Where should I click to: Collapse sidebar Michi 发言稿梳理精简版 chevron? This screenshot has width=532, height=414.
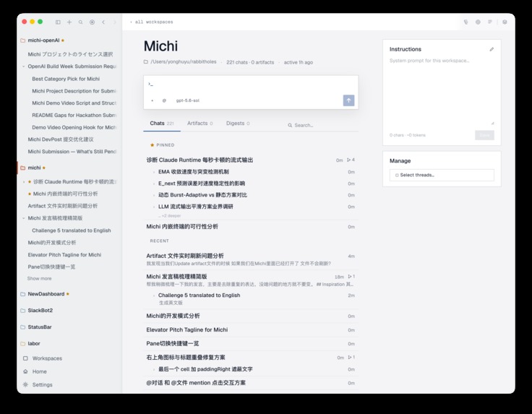[x=23, y=218]
